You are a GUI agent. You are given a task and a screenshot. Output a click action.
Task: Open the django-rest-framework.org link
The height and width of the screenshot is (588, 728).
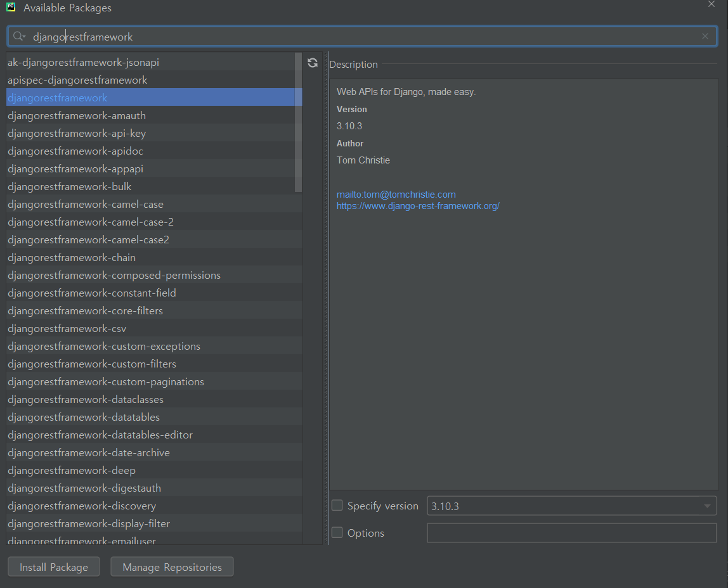point(418,206)
